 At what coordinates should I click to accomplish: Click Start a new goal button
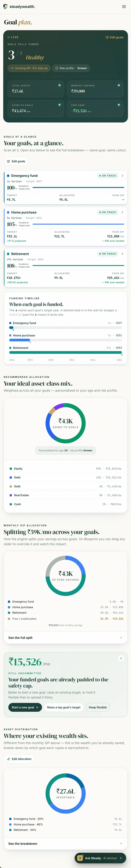click(x=25, y=707)
